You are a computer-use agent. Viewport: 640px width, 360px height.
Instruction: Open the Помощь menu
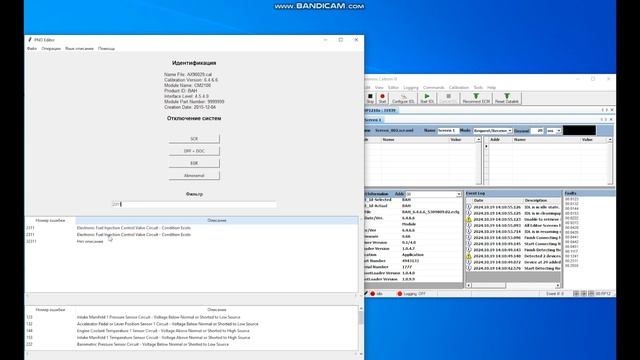tap(106, 49)
